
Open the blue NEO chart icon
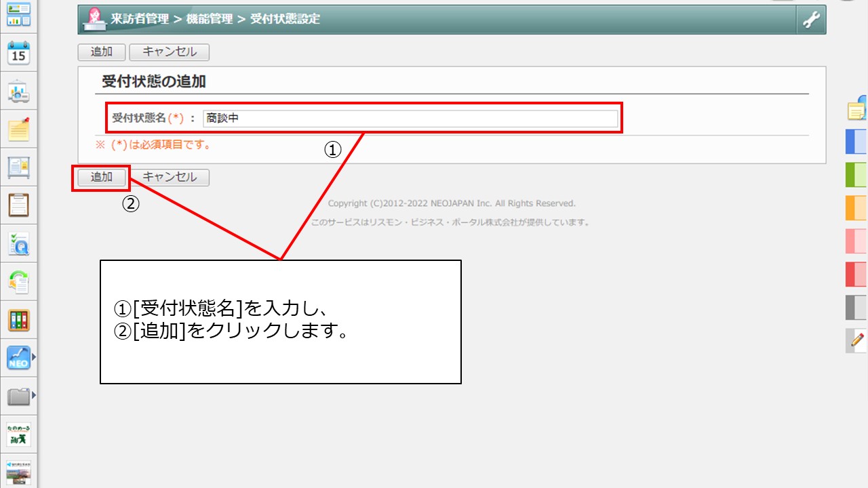tap(18, 358)
